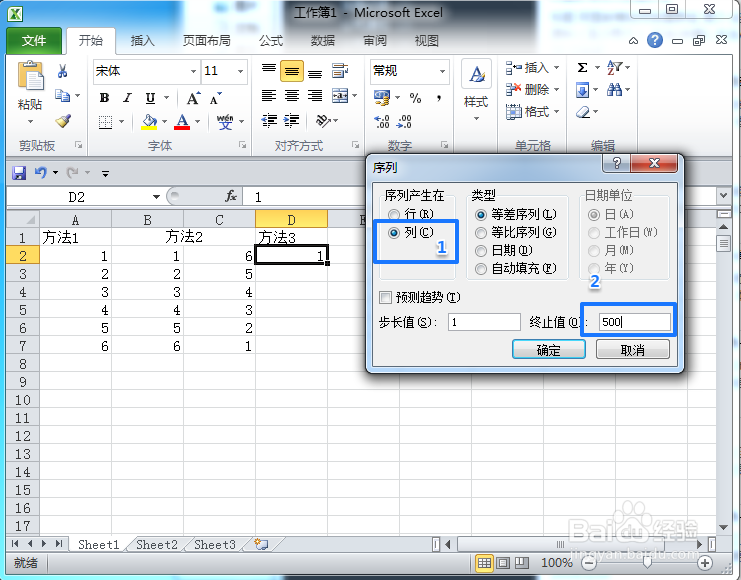Screen dimensions: 741x580
Task: Apply red font color
Action: (182, 122)
